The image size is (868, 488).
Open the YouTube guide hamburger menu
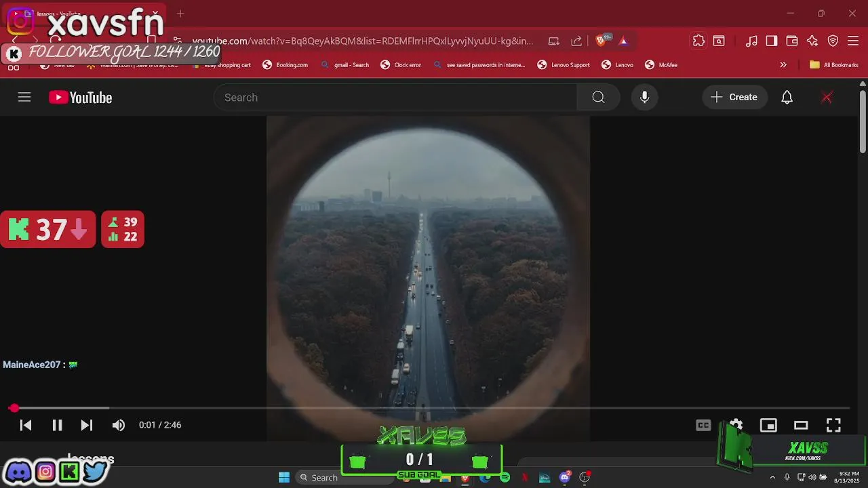[24, 97]
